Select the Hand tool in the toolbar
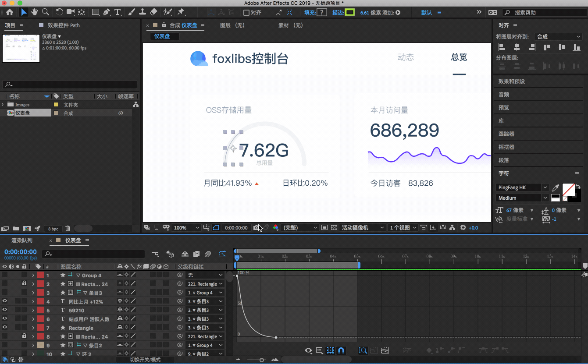This screenshot has width=588, height=364. point(34,12)
